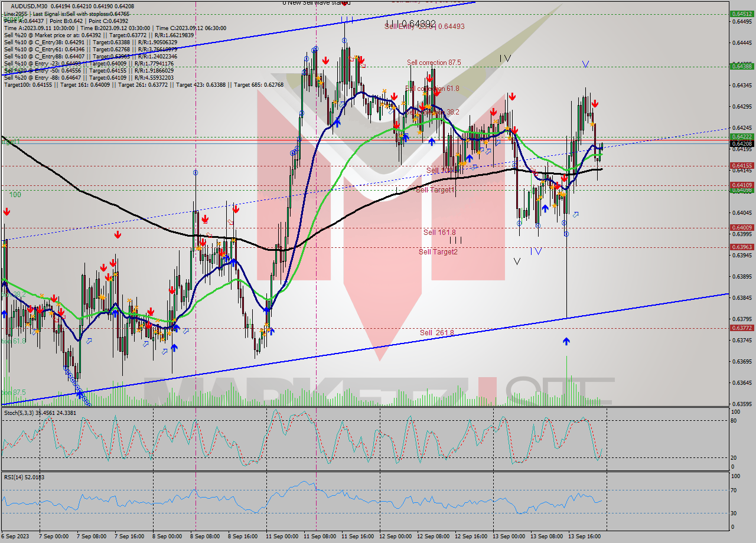
Task: Click the green 0.64222 price tag
Action: coord(742,137)
